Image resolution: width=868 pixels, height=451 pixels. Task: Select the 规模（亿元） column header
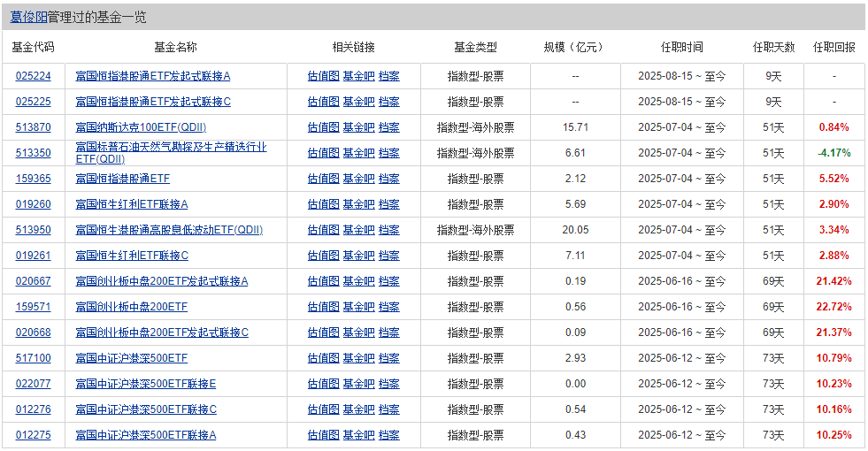click(575, 48)
